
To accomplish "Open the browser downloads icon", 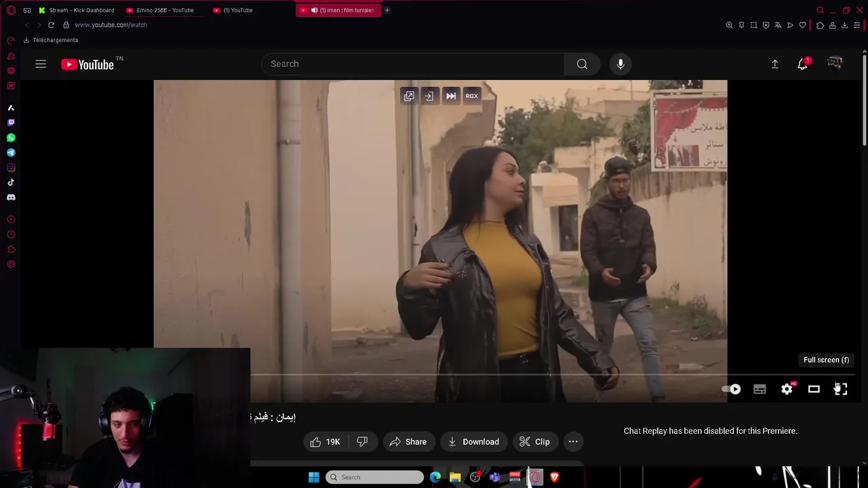I will click(x=844, y=25).
